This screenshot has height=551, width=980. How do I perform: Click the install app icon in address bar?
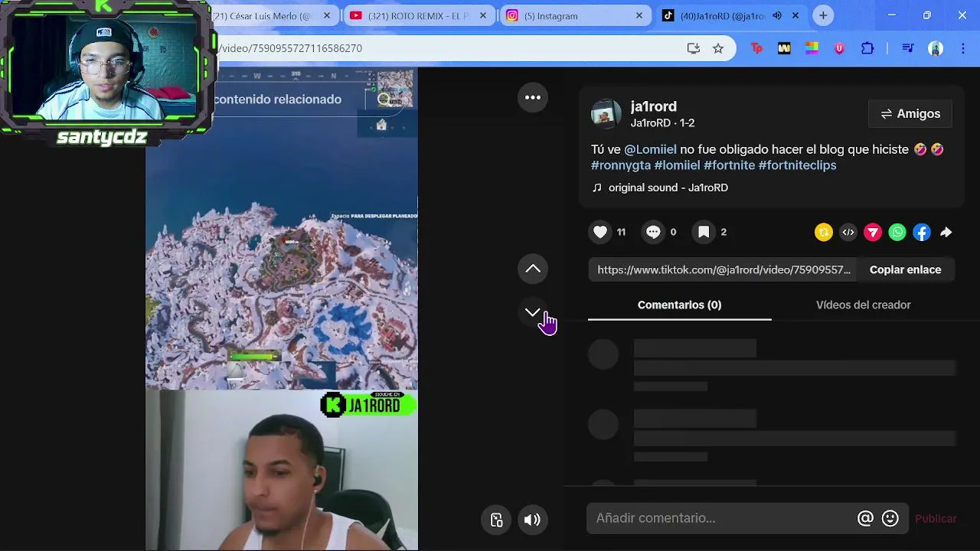(x=694, y=48)
